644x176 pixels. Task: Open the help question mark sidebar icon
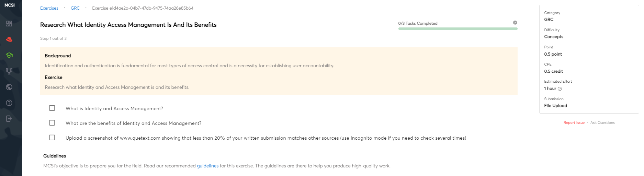[9, 103]
